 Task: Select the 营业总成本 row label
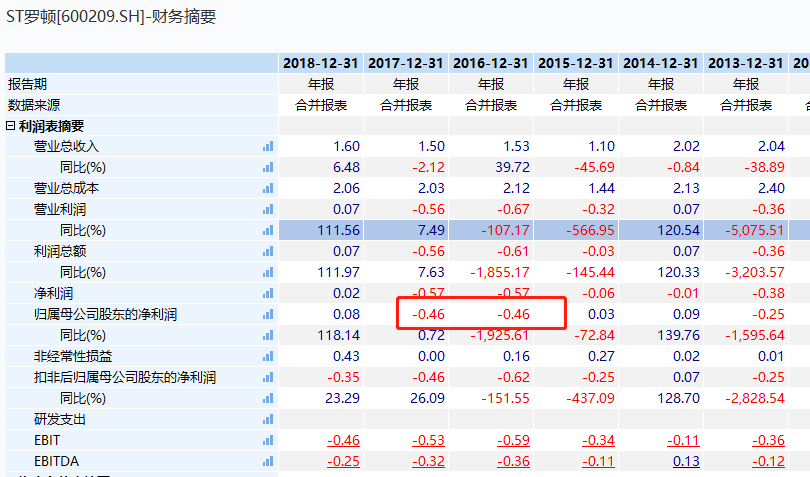pyautogui.click(x=66, y=188)
